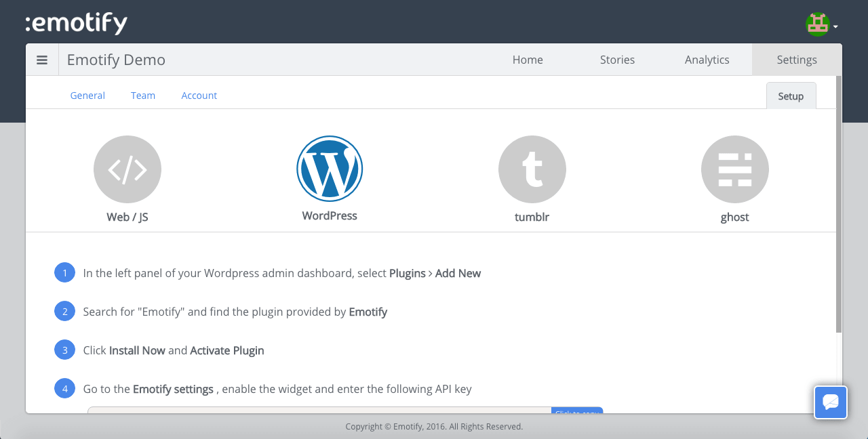Click the 'Plugins > Add New' text
Screen dimensions: 868x439
pyautogui.click(x=435, y=274)
